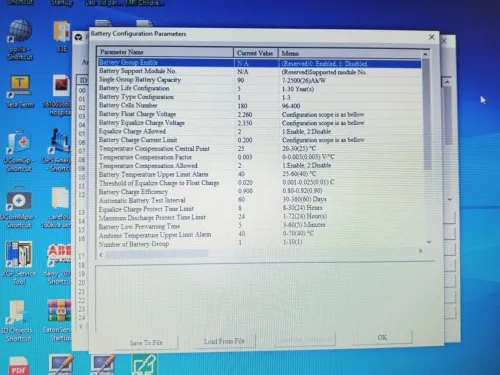This screenshot has width=500, height=375.
Task: Select the Battery Group Enable row
Action: [x=260, y=63]
